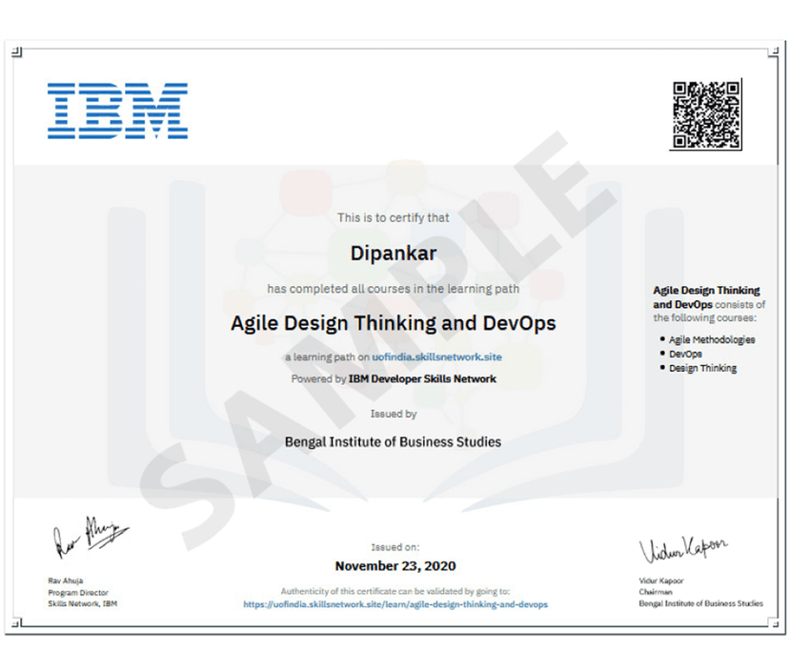789x672 pixels.
Task: Click the bottom-left corner crop mark
Action: pyautogui.click(x=16, y=623)
